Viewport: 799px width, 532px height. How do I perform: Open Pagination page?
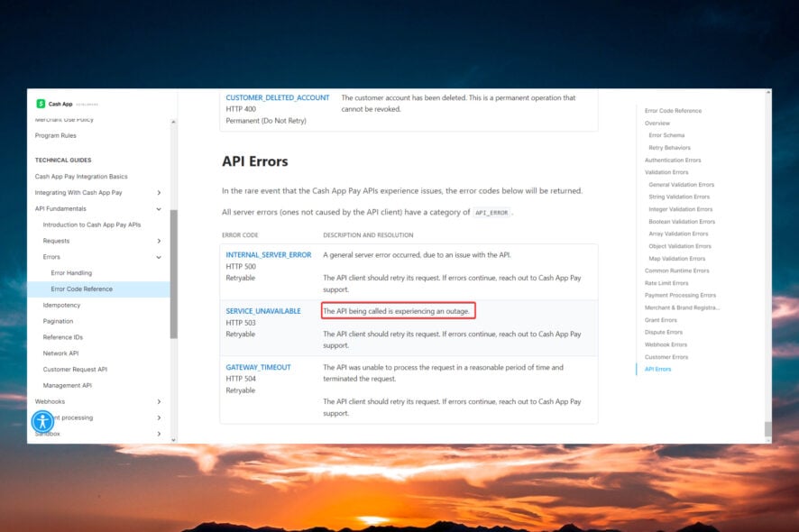(58, 321)
